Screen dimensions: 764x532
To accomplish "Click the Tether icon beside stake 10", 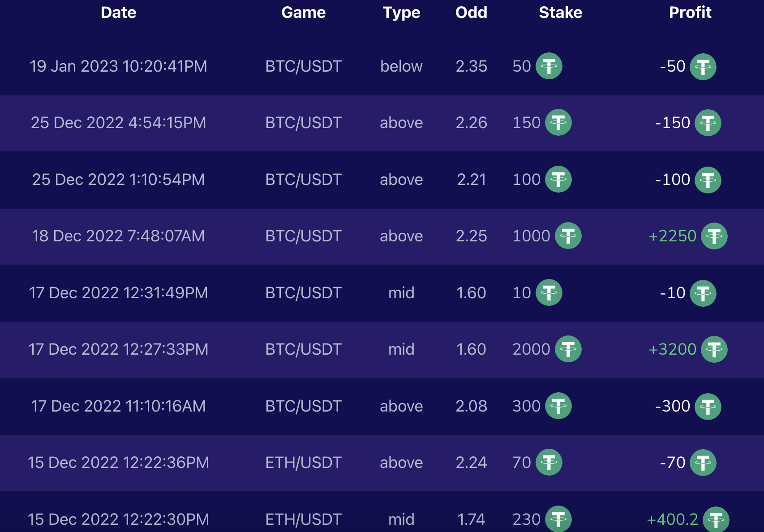I will click(549, 292).
